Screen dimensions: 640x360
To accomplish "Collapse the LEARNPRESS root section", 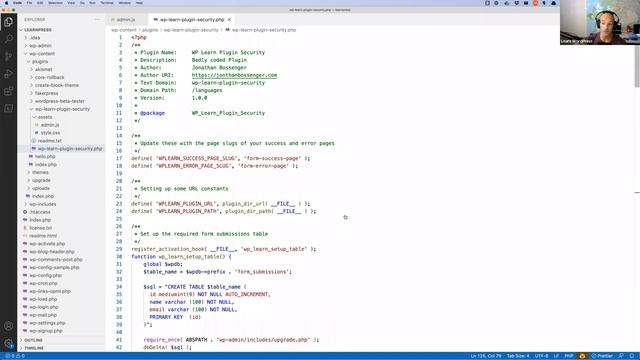I will 37,30.
